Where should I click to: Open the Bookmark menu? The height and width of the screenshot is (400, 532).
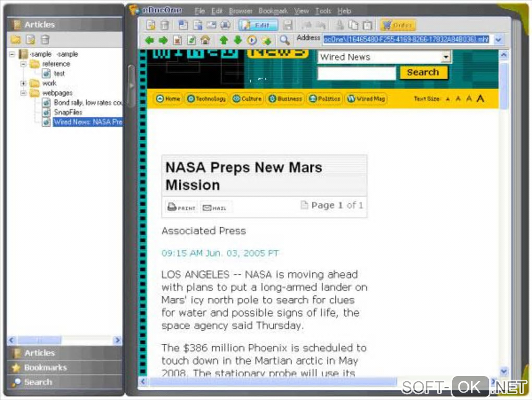(273, 11)
